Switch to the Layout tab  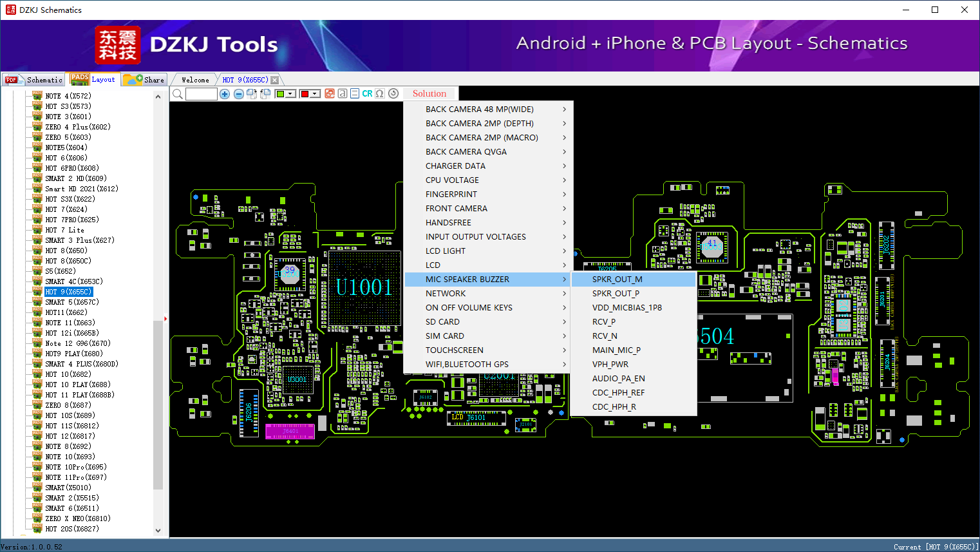click(93, 80)
